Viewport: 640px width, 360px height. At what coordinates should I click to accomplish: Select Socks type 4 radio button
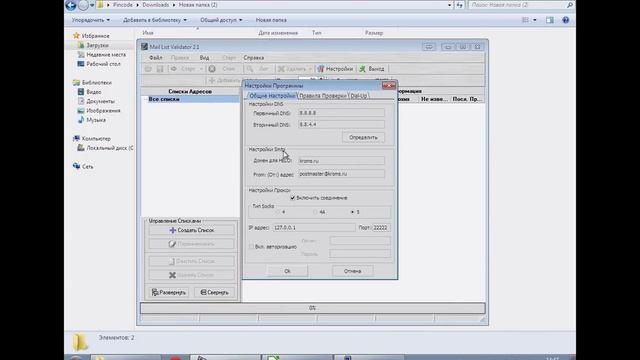coord(278,212)
